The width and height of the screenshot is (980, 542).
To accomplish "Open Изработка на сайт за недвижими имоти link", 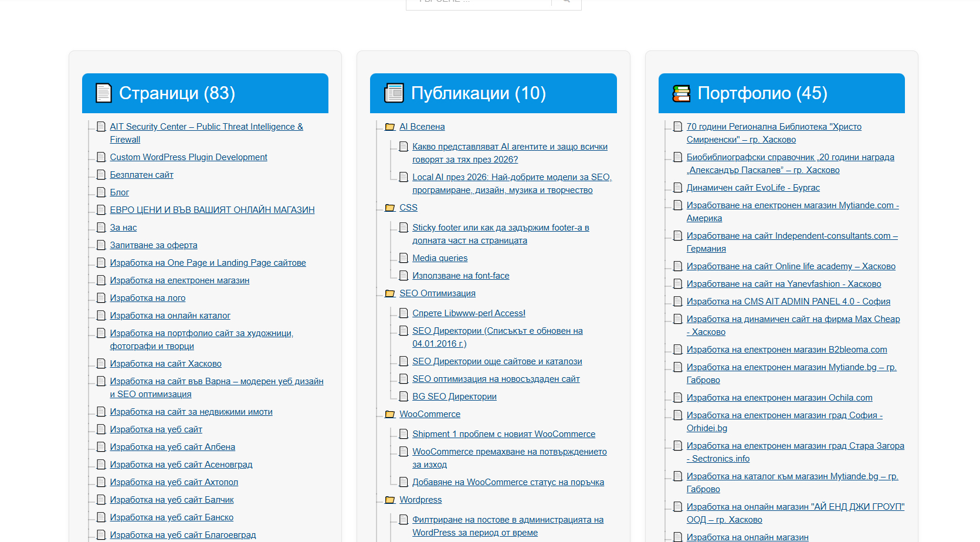I will pos(191,412).
